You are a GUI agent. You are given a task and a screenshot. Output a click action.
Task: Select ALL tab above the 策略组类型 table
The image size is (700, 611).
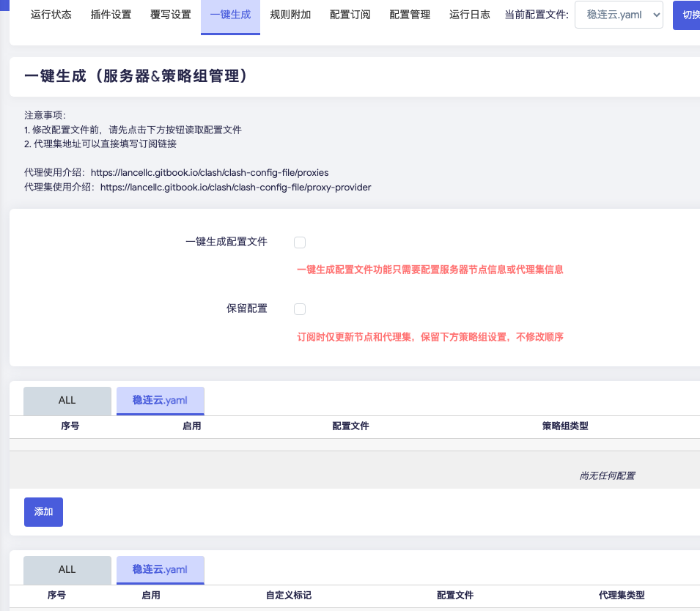[67, 401]
